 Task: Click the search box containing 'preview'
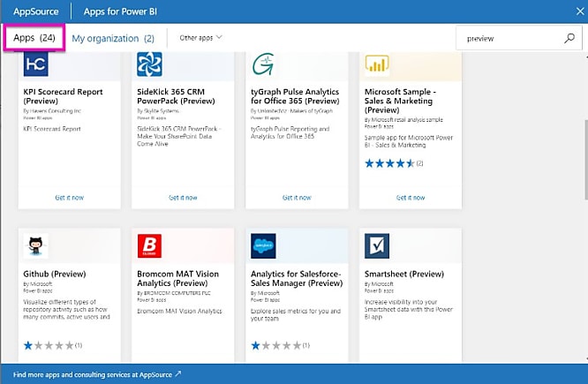(518, 38)
